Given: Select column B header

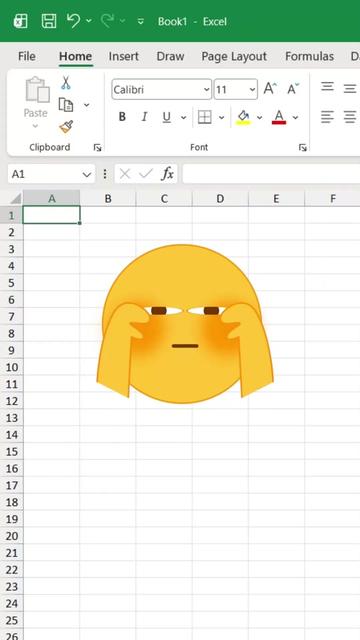Looking at the screenshot, I should pos(108,199).
